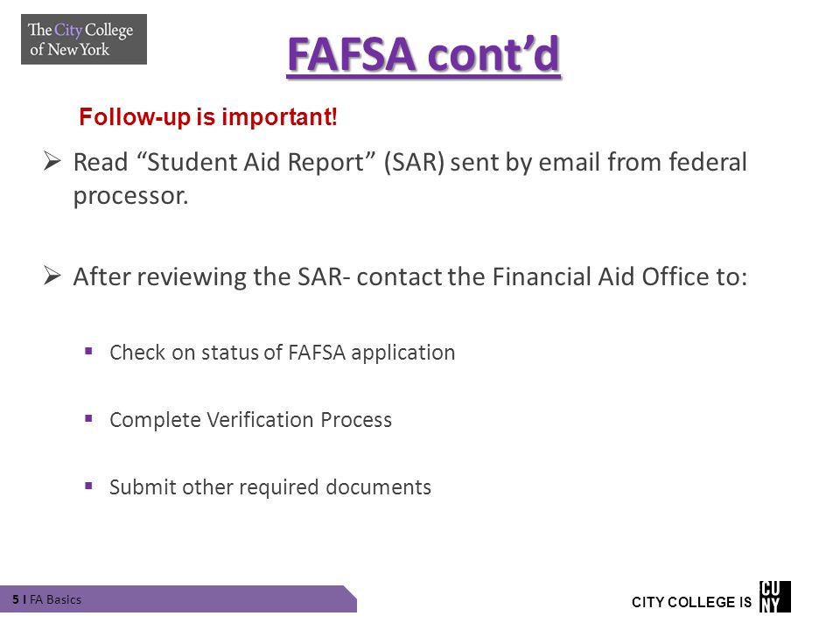840x630 pixels.
Task: Click the word processor. on second line
Action: [x=130, y=196]
